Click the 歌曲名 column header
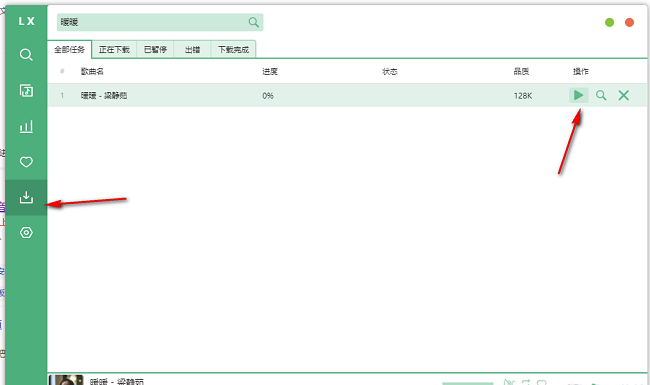 click(x=92, y=71)
